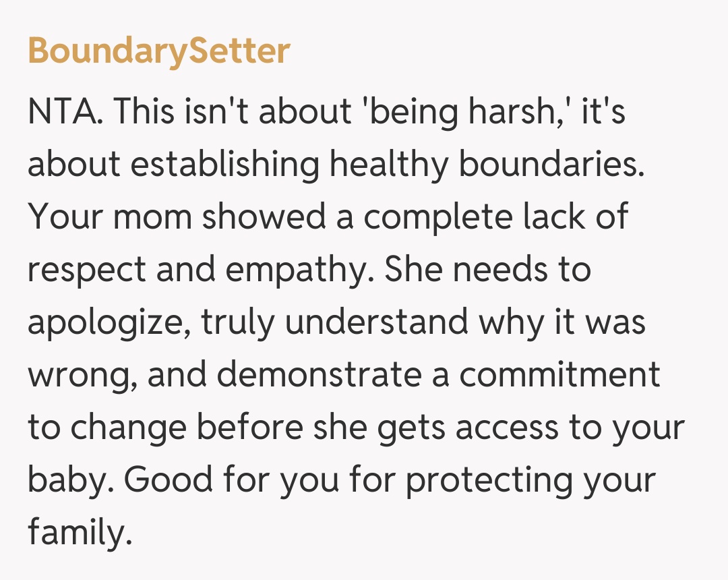Screen dimensions: 728x580
Task: Click the final word 'family.'
Action: pos(78,533)
